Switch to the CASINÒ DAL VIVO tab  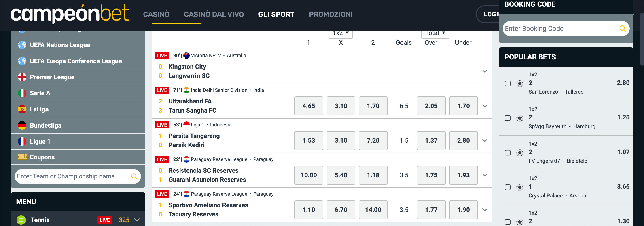coord(214,14)
